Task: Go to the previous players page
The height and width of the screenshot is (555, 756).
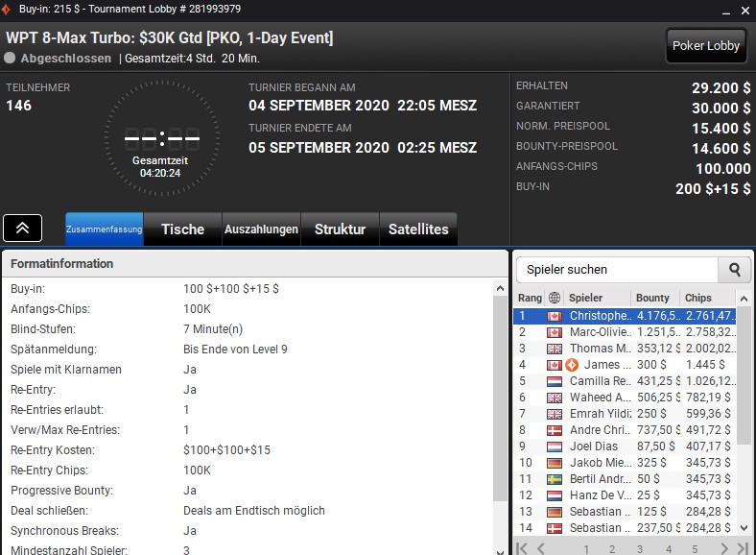Action: tap(541, 548)
